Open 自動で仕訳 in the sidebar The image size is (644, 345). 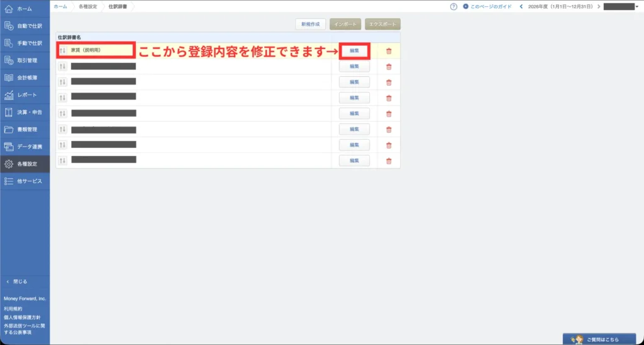click(x=25, y=26)
